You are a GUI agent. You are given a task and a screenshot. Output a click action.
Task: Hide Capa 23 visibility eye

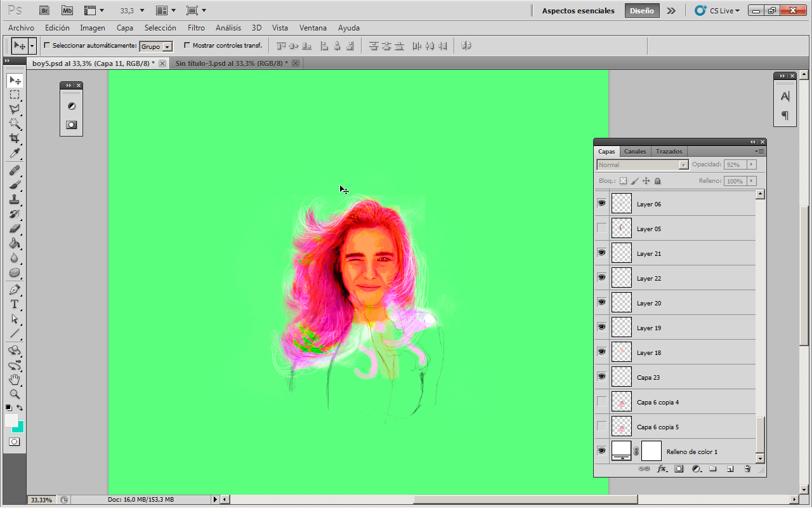coord(601,377)
